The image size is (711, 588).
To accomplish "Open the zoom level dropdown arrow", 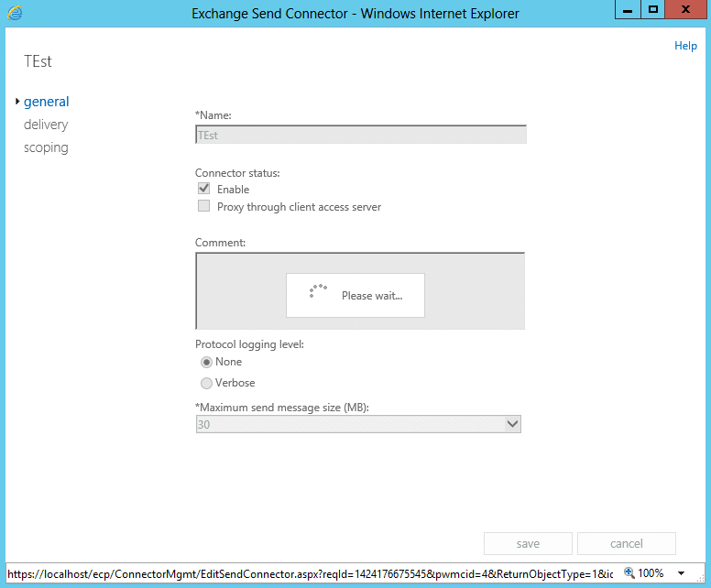I will (681, 573).
